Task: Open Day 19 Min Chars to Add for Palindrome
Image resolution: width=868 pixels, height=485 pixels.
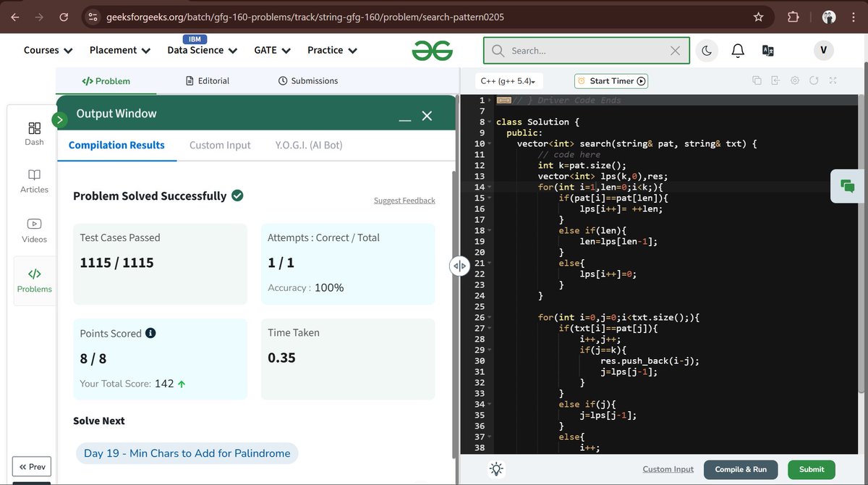Action: point(187,453)
